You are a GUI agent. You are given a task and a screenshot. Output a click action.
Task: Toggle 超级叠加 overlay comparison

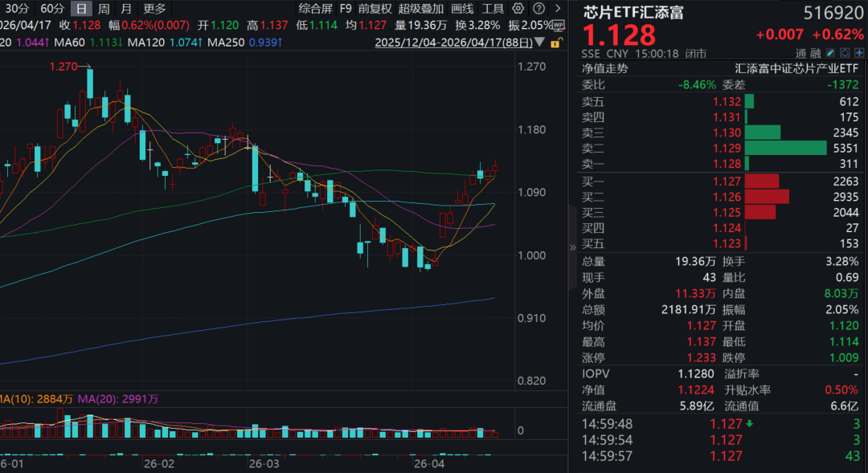pyautogui.click(x=420, y=9)
